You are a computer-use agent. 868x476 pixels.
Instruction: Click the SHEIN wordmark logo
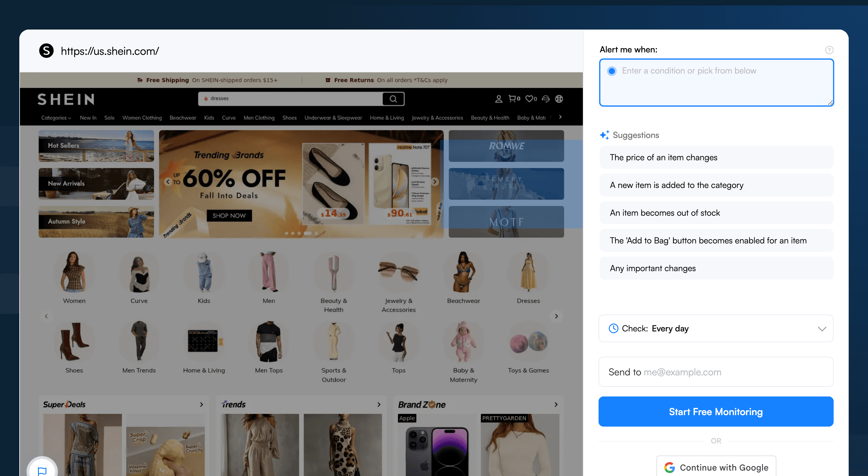click(x=66, y=99)
